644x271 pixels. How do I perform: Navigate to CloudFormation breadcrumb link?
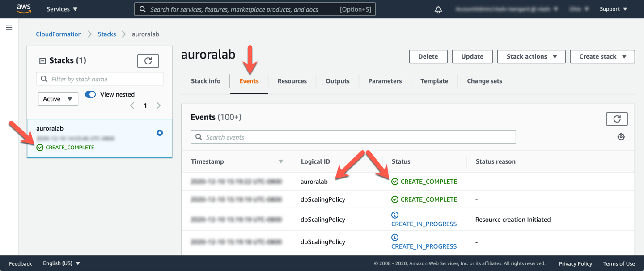click(59, 34)
